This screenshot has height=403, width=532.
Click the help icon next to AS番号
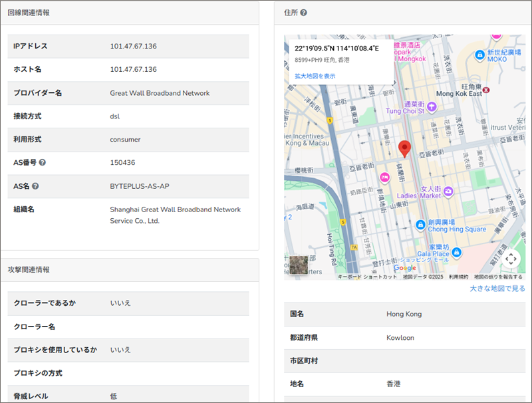43,163
